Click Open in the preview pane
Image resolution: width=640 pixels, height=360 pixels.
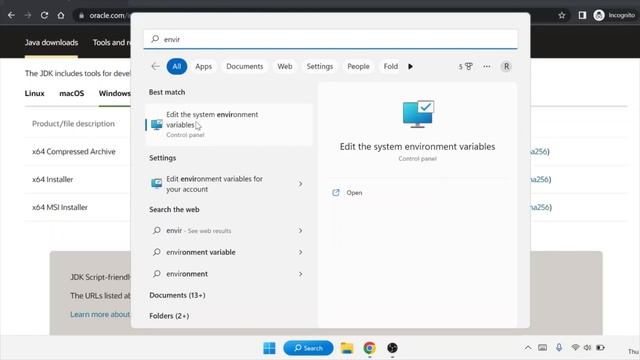pos(354,193)
